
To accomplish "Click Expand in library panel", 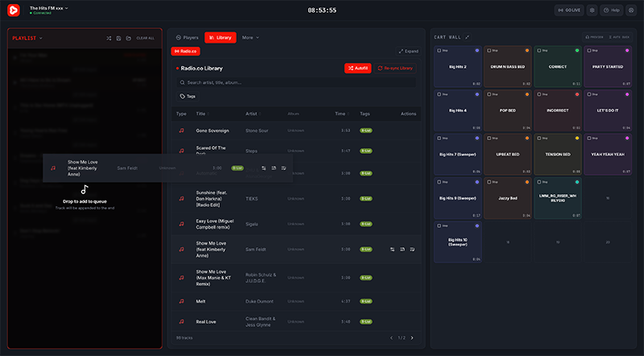I will [408, 52].
